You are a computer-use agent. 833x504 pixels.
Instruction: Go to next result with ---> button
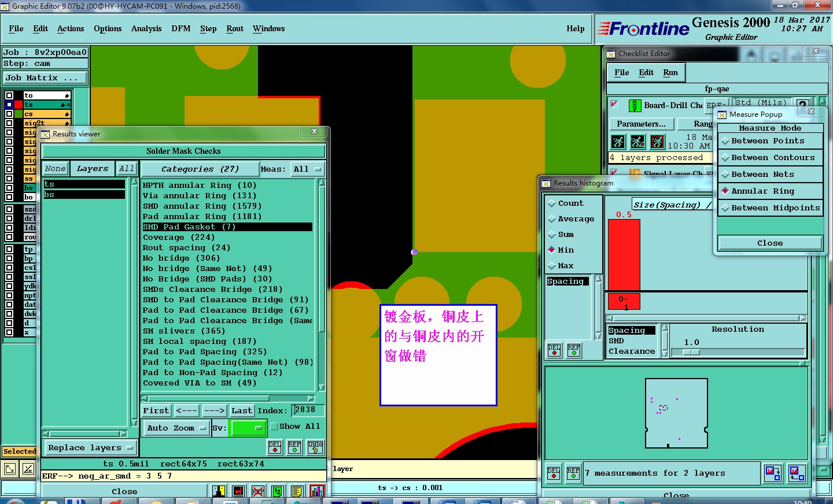pyautogui.click(x=214, y=411)
